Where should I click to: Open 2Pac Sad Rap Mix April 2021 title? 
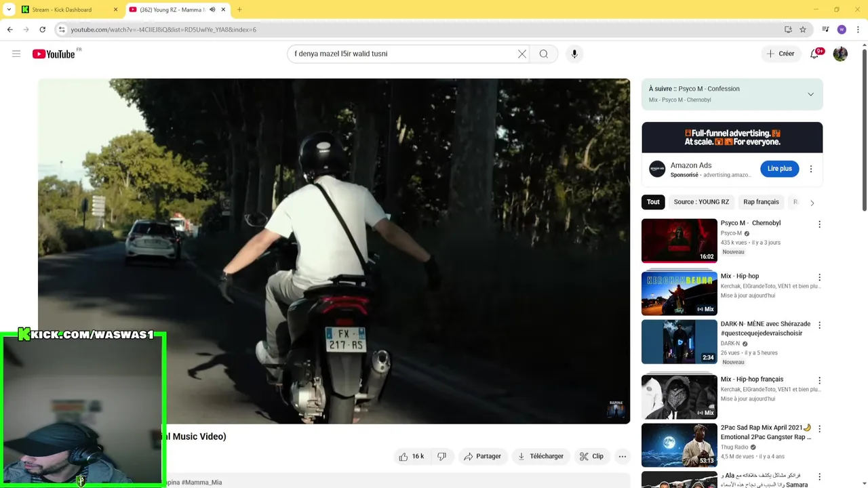pos(766,432)
